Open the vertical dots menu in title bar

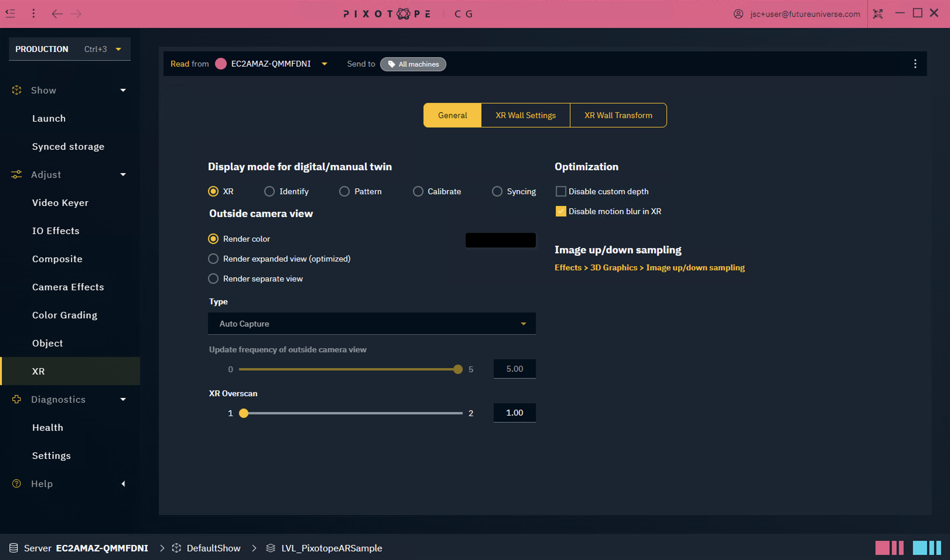pos(34,13)
